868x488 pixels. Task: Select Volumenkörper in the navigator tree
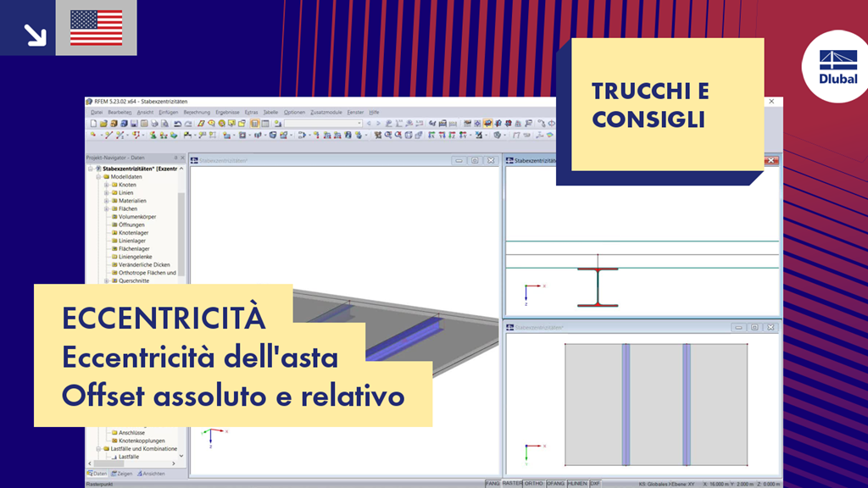[x=137, y=217]
